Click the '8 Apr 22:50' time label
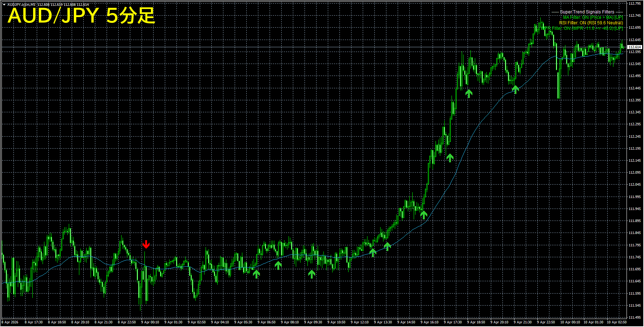 pyautogui.click(x=127, y=322)
